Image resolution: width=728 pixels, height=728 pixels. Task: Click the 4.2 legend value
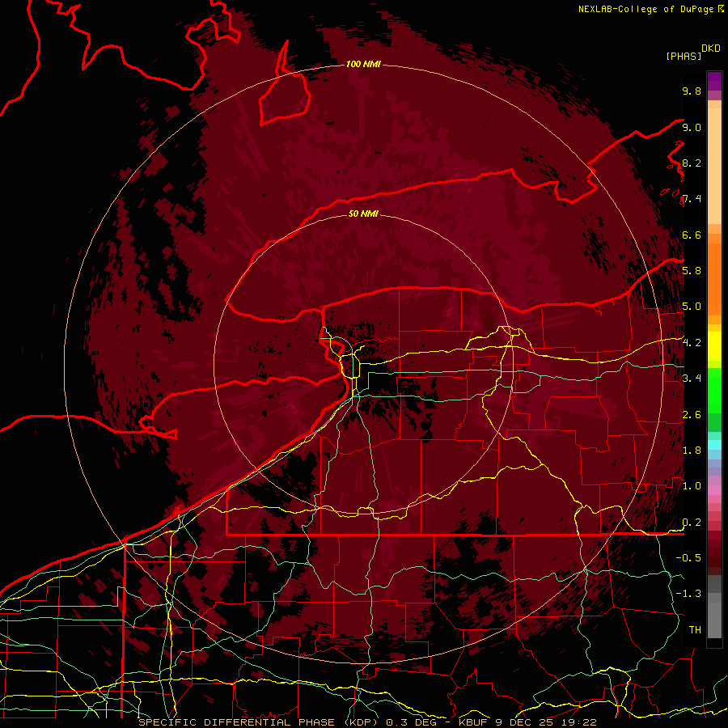pos(692,343)
